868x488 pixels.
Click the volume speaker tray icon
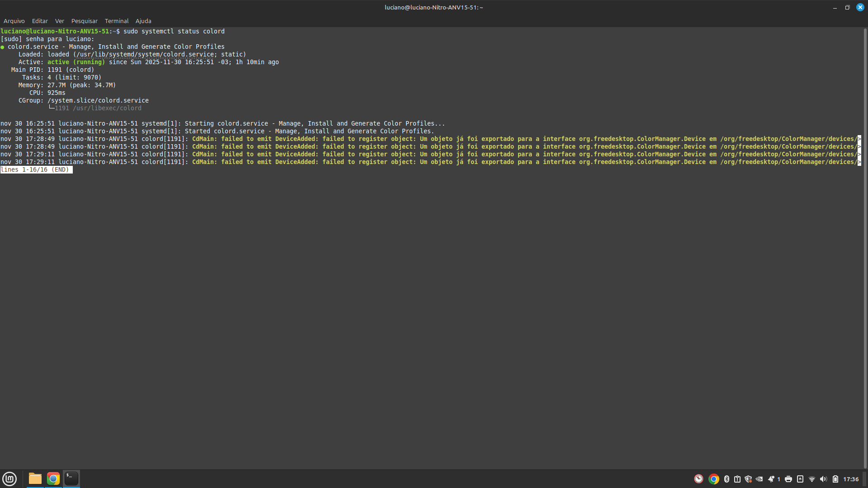click(823, 479)
